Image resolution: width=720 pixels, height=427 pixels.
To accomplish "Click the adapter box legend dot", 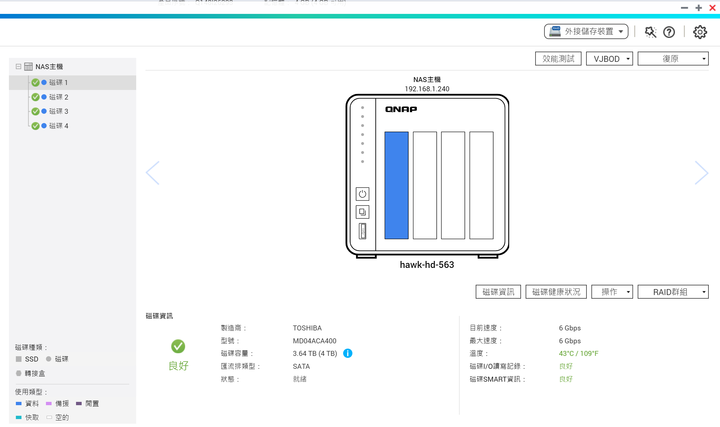I will click(x=18, y=373).
